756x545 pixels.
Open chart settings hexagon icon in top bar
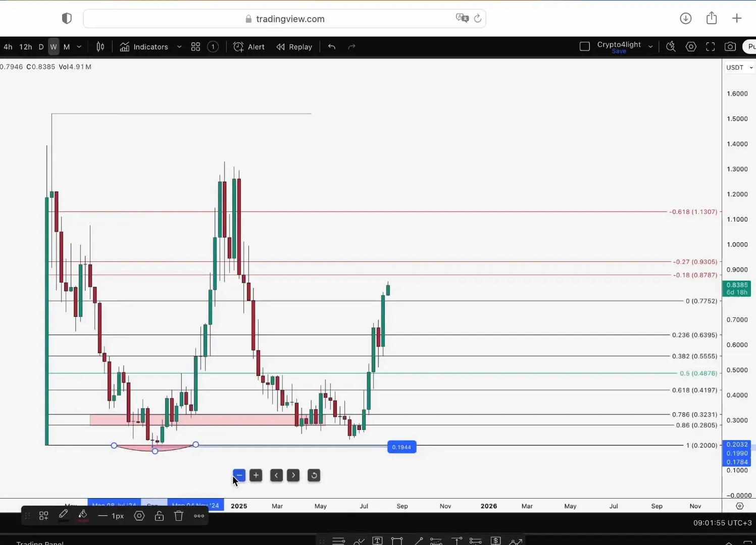(691, 47)
